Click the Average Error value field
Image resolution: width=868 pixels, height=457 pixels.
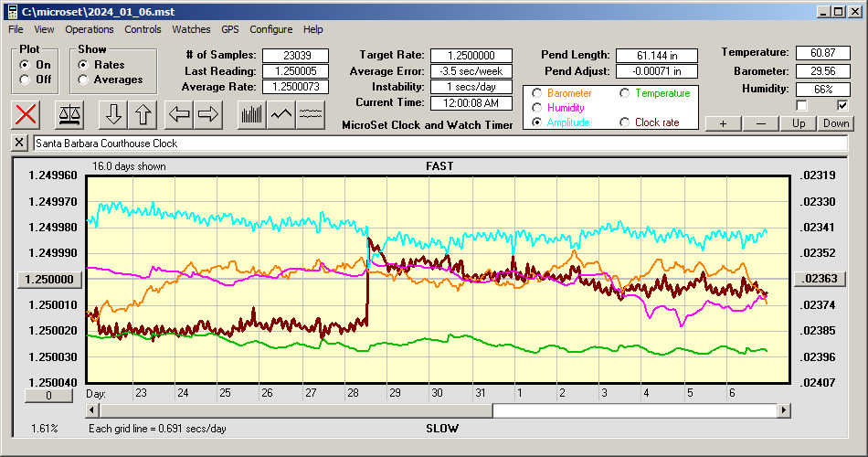pos(471,71)
